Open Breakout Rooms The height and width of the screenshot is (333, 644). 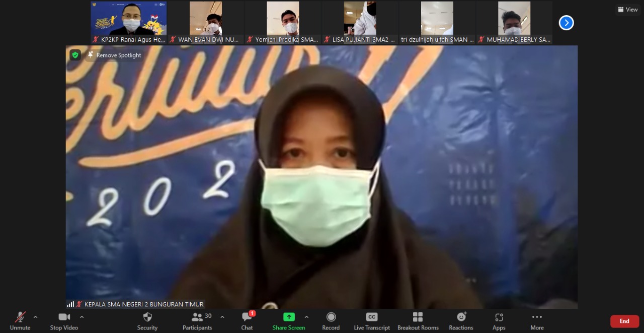(418, 320)
